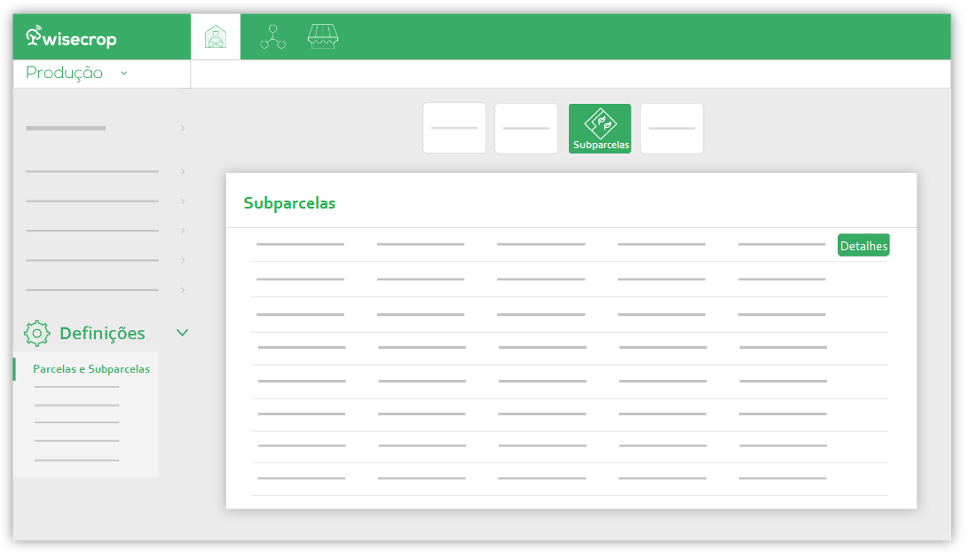Select Parcelas e Subparcelas menu item

[x=91, y=369]
